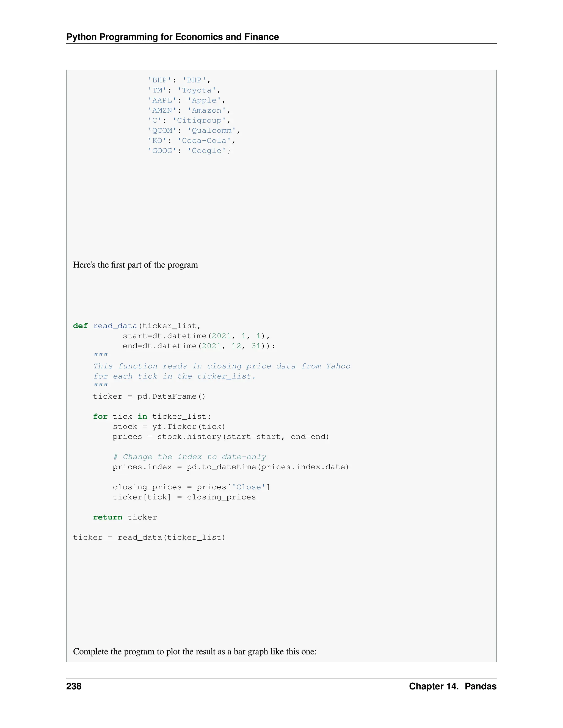Select the dictionary line 'TM': 'Toyota'
Screen dimensions: 563x728
point(184,90)
